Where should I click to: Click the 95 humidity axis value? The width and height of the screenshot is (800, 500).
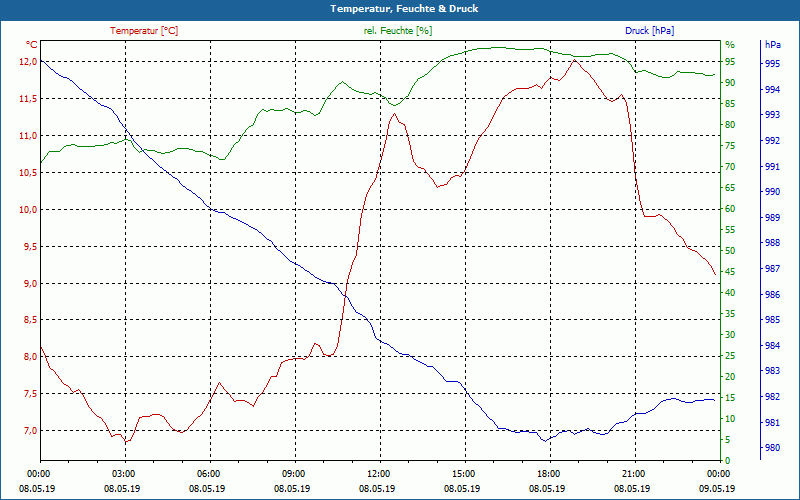click(730, 62)
